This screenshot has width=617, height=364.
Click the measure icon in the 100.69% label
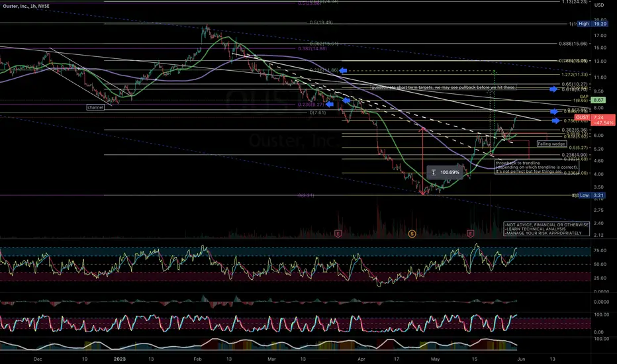click(433, 172)
